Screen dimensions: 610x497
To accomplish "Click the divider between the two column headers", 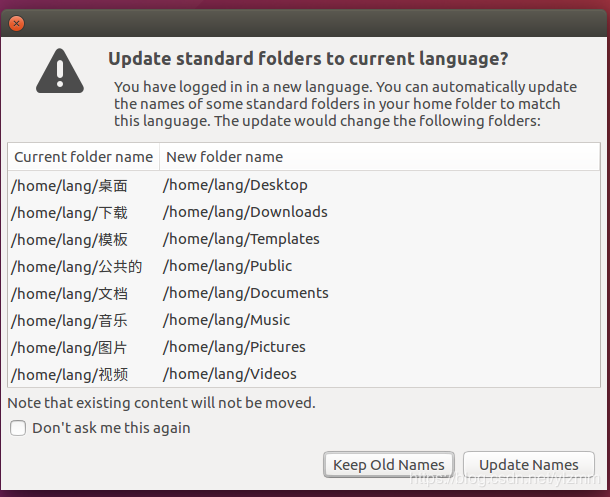I will [x=159, y=157].
